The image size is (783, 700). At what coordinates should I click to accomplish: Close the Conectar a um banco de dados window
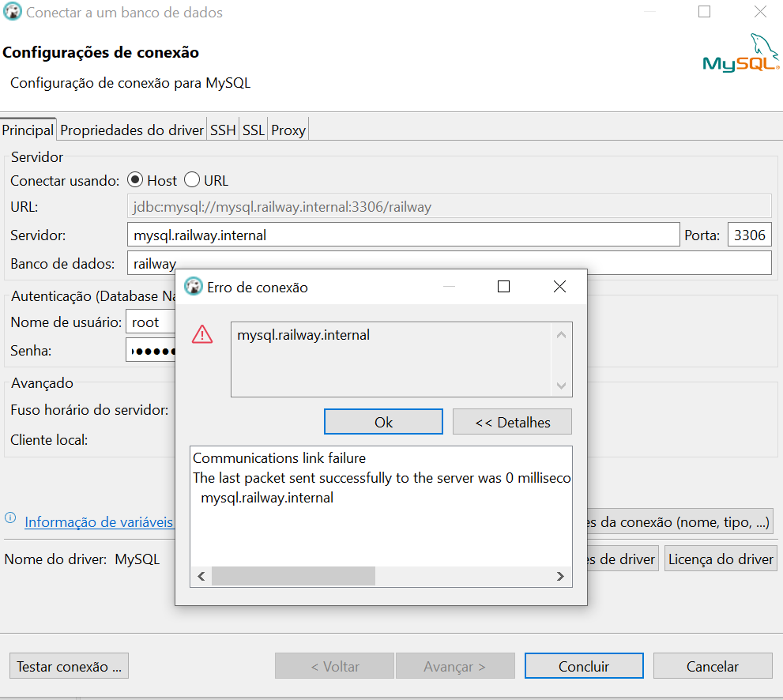click(x=760, y=12)
